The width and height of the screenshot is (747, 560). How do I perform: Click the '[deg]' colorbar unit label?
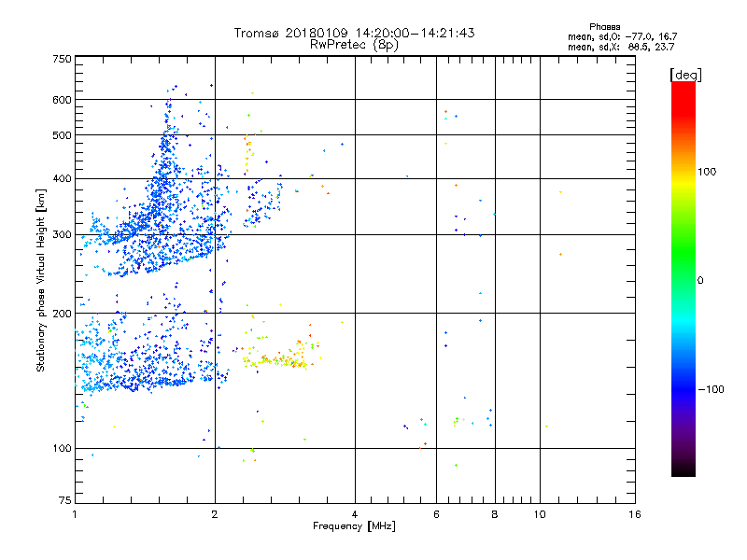685,75
